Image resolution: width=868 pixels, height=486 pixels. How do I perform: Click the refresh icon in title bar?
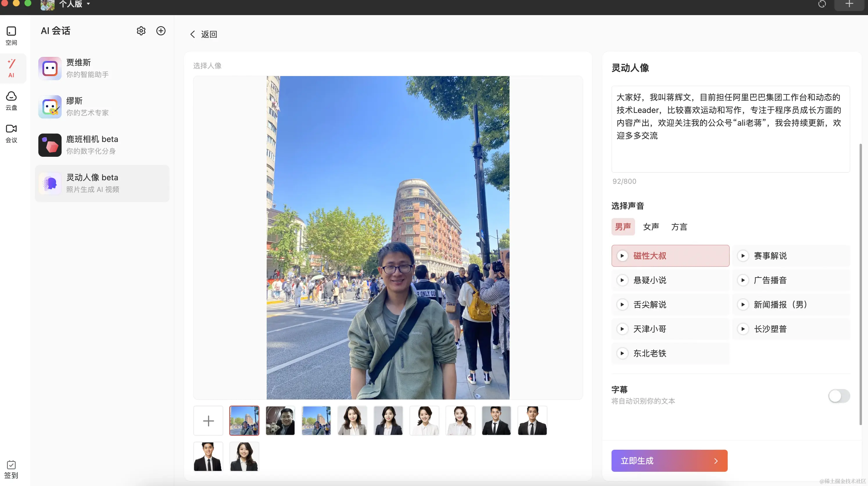[x=822, y=4]
